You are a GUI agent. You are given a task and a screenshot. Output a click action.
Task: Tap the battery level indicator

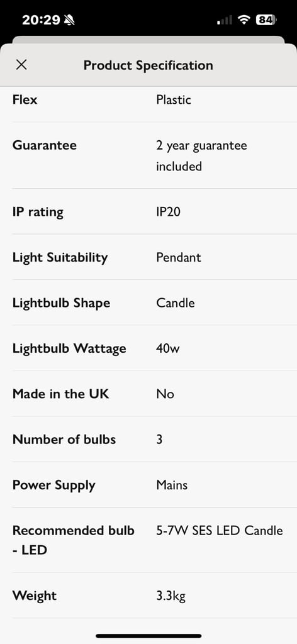(266, 19)
